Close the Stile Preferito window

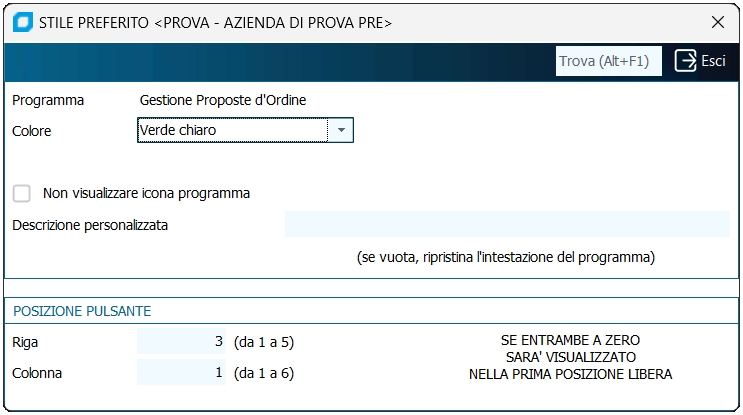click(x=717, y=22)
